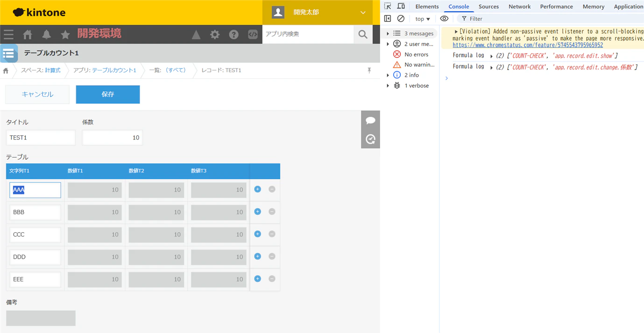The height and width of the screenshot is (333, 644).
Task: Click the DDD text field in table
Action: 35,257
